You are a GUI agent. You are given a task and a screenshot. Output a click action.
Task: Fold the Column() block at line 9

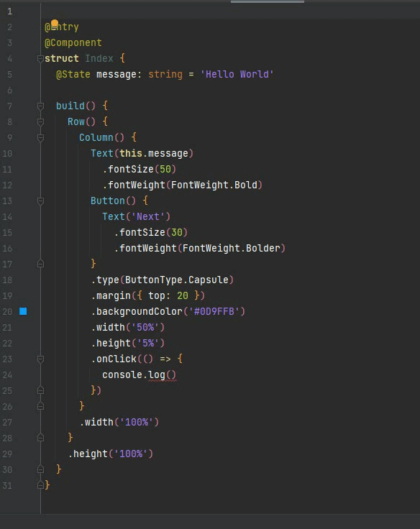[x=40, y=138]
